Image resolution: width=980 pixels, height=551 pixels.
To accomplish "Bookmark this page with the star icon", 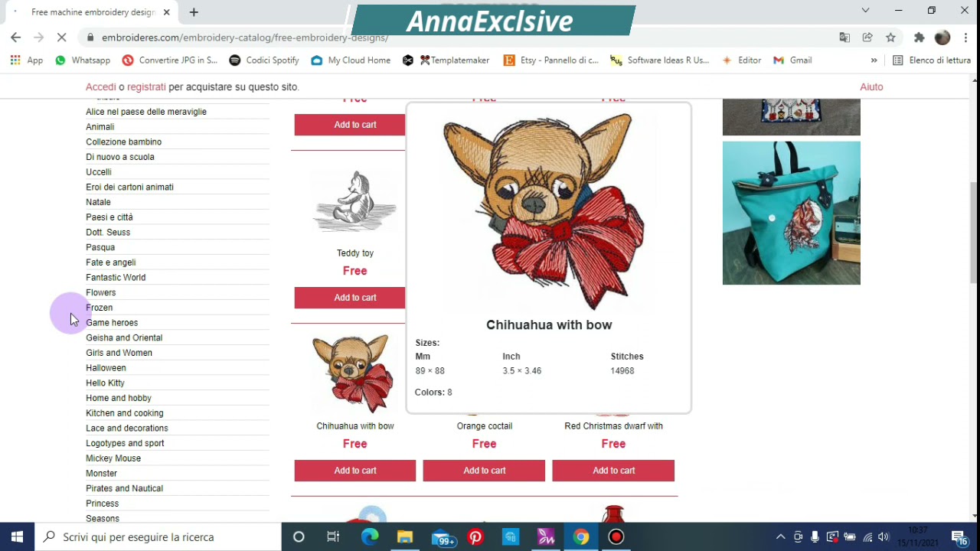I will pos(890,37).
